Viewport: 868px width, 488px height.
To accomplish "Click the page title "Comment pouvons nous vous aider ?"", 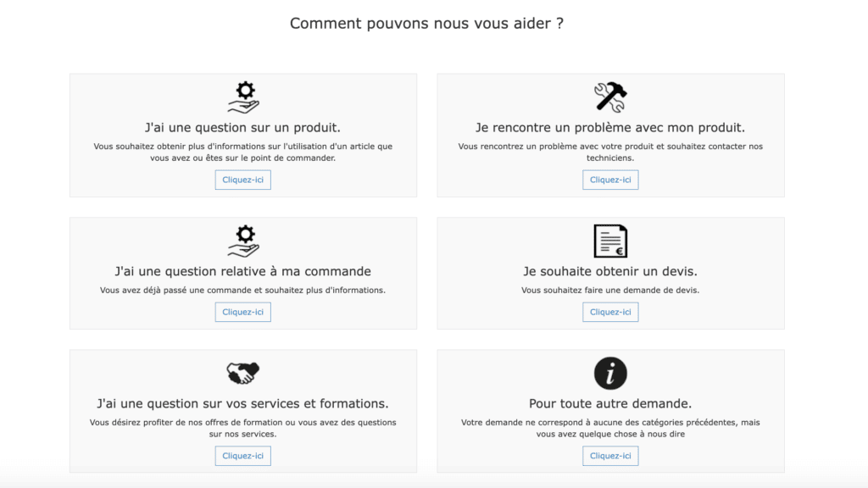I will coord(427,23).
